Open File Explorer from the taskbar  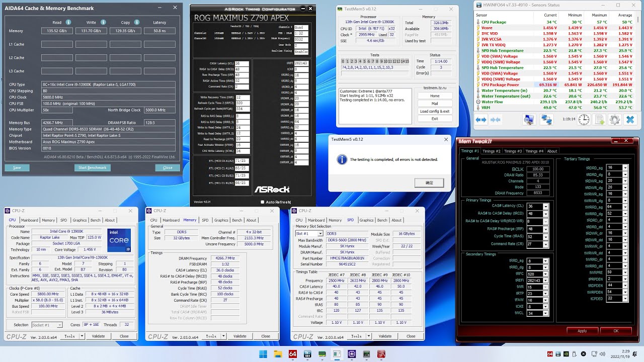point(278,354)
